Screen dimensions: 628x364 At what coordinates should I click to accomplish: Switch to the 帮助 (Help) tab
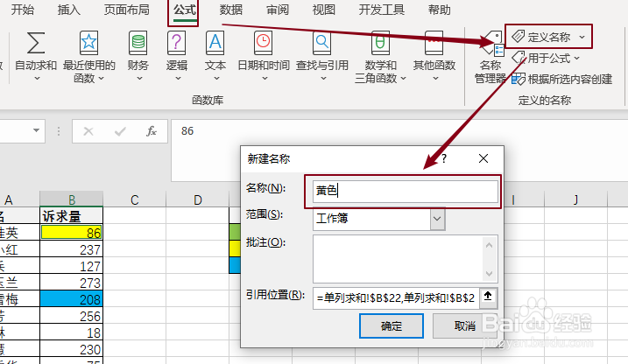tap(439, 10)
